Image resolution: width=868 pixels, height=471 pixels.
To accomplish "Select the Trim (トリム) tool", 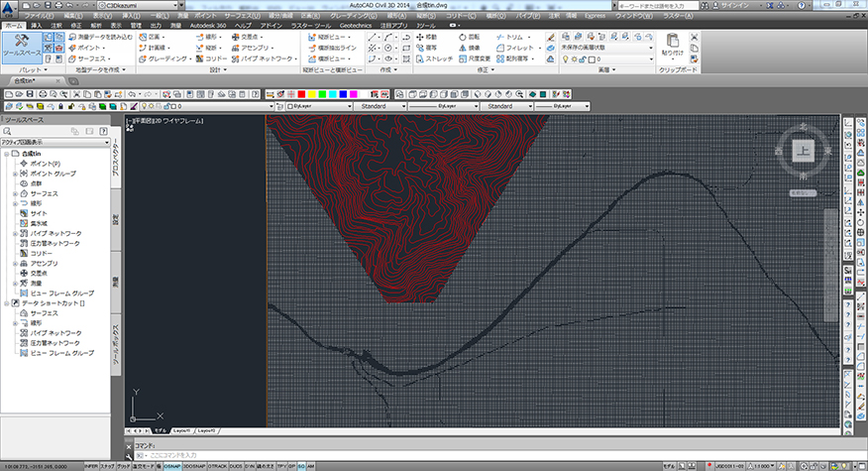I will coord(511,37).
